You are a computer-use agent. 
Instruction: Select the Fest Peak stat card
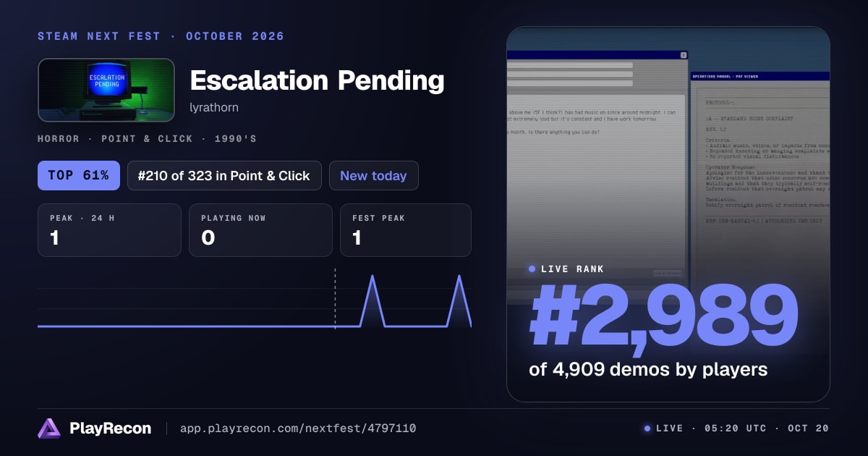coord(406,230)
